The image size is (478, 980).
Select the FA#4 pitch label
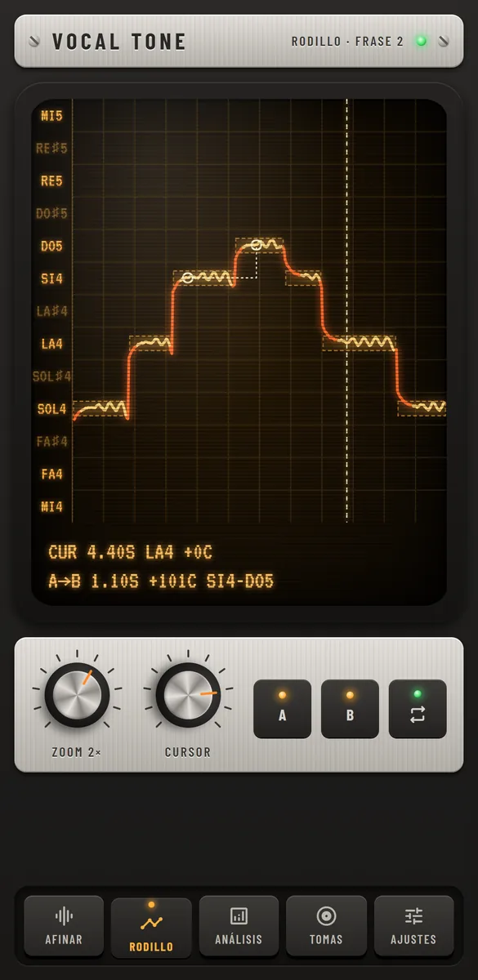(x=51, y=442)
